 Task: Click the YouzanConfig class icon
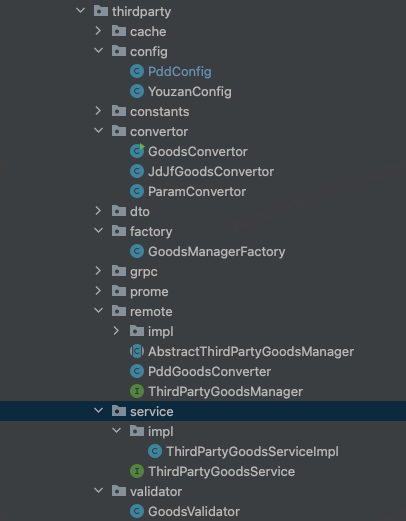point(137,91)
